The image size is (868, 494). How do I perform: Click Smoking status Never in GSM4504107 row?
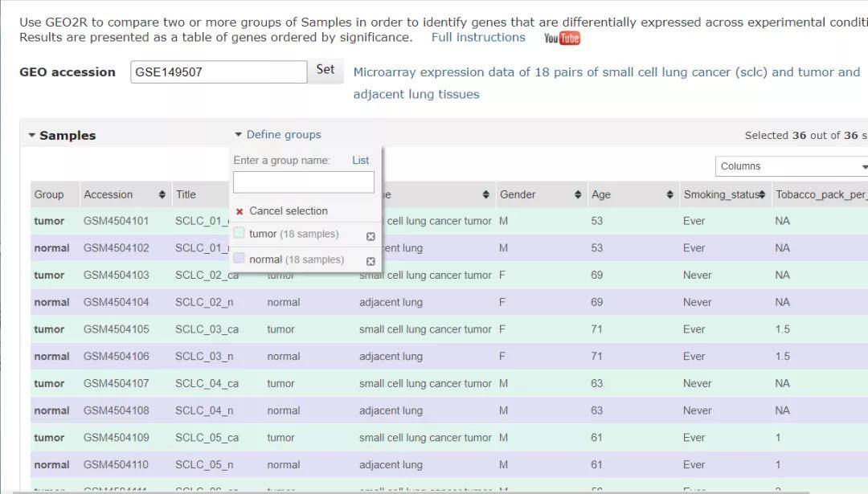pos(698,383)
